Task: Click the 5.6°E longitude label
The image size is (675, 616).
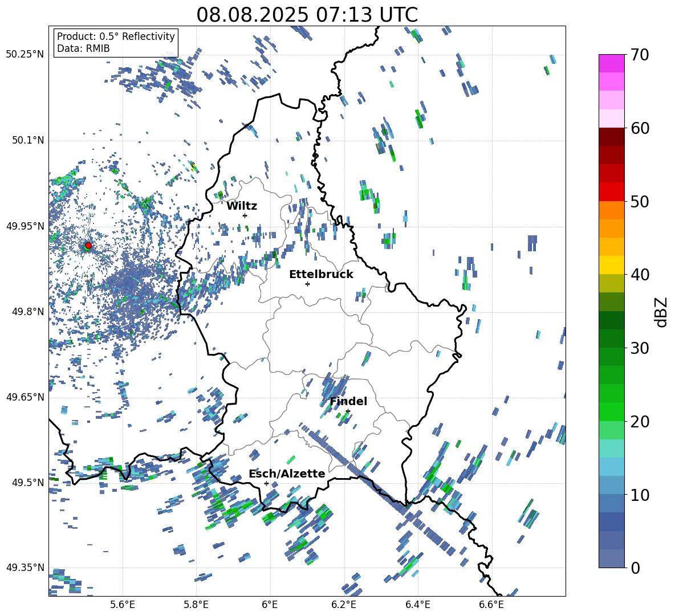Action: (123, 605)
